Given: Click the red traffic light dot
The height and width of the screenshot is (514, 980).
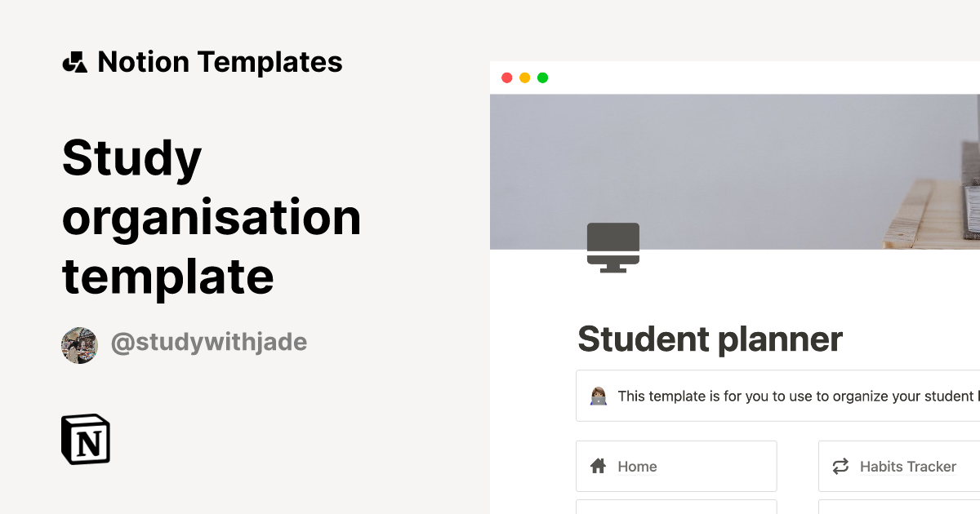Looking at the screenshot, I should click(x=507, y=78).
